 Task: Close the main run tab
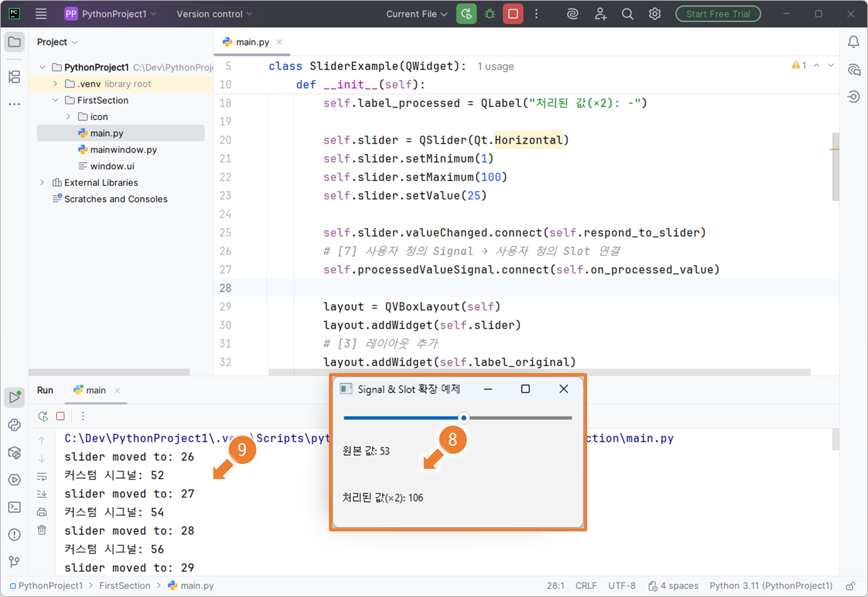pos(117,391)
